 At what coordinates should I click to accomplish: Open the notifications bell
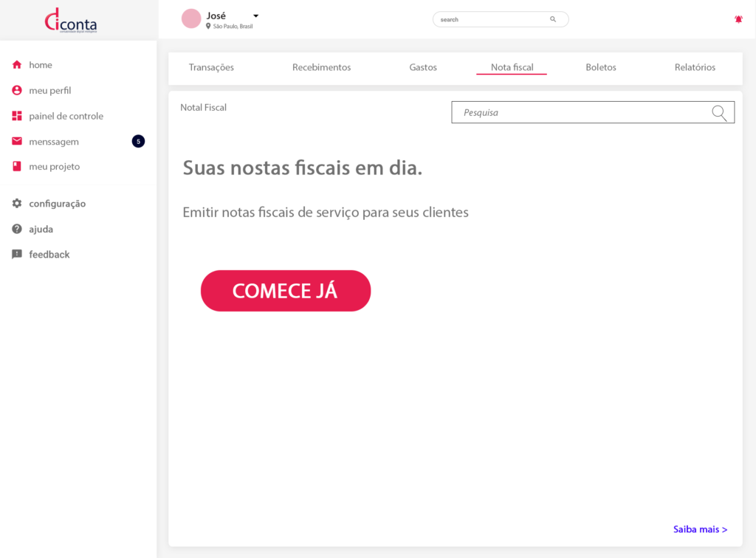pos(738,19)
